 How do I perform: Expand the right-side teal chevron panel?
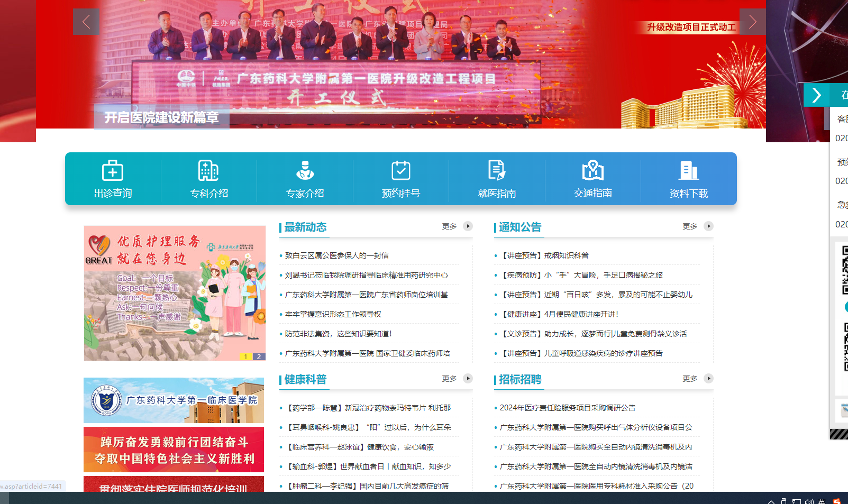point(817,95)
